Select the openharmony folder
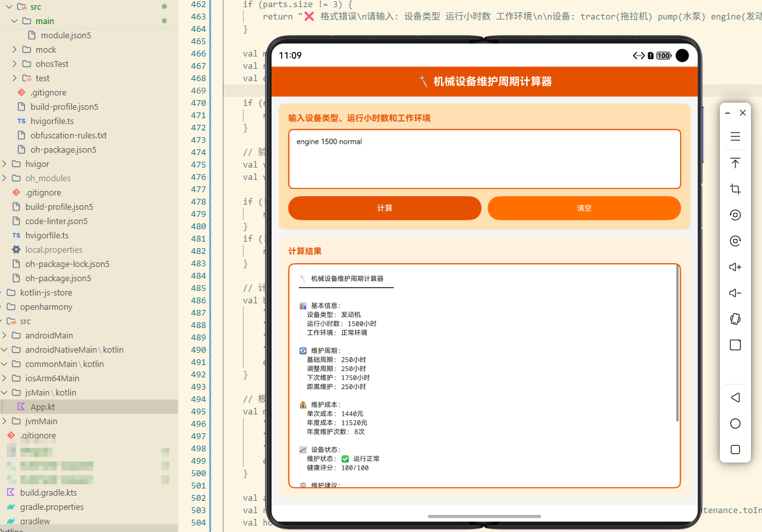762x532 pixels. click(46, 307)
